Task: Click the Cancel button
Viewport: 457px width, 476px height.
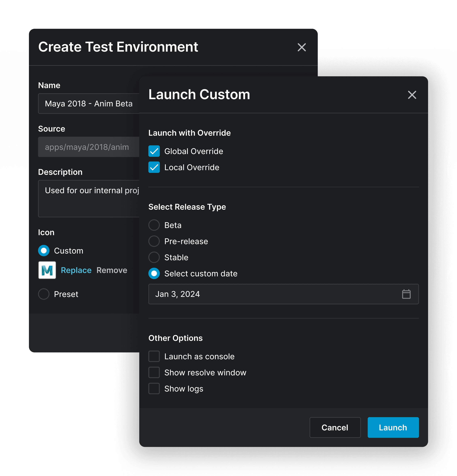Action: [335, 427]
